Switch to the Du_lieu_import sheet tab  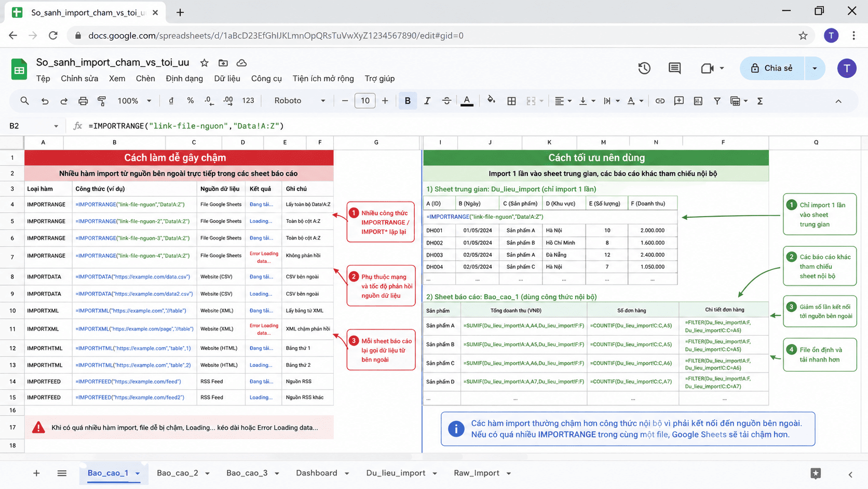[x=396, y=473]
